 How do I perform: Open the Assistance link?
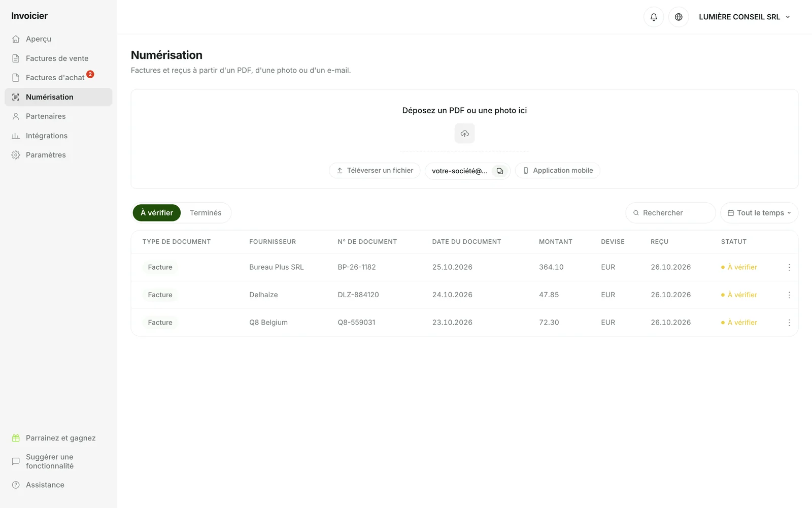58,485
